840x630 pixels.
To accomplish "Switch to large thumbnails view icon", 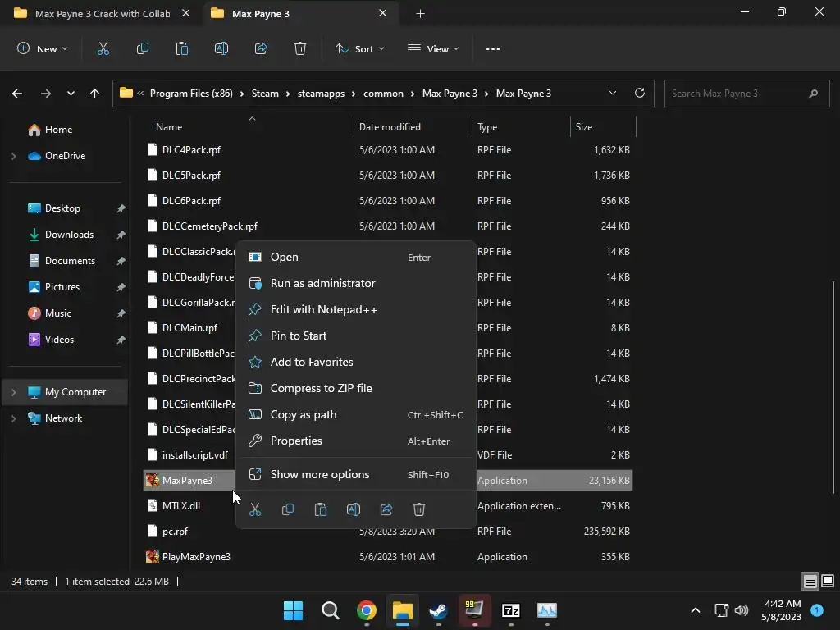I will (828, 581).
